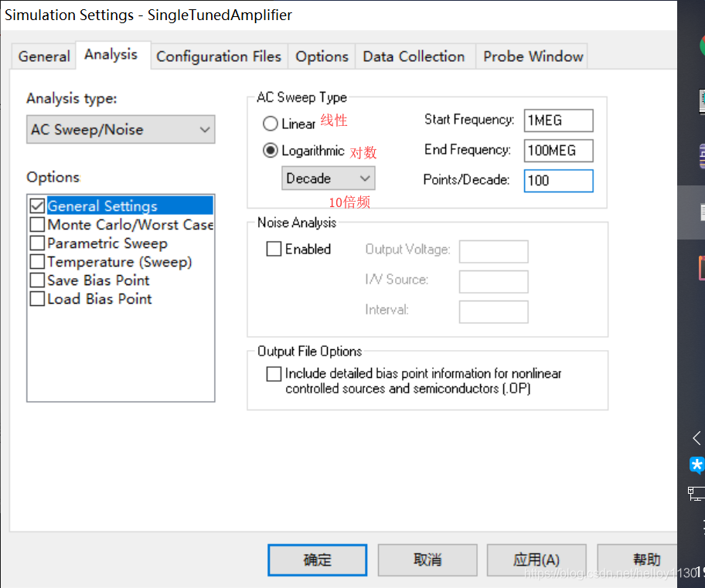Click the blue star icon in right sidebar

click(x=697, y=465)
